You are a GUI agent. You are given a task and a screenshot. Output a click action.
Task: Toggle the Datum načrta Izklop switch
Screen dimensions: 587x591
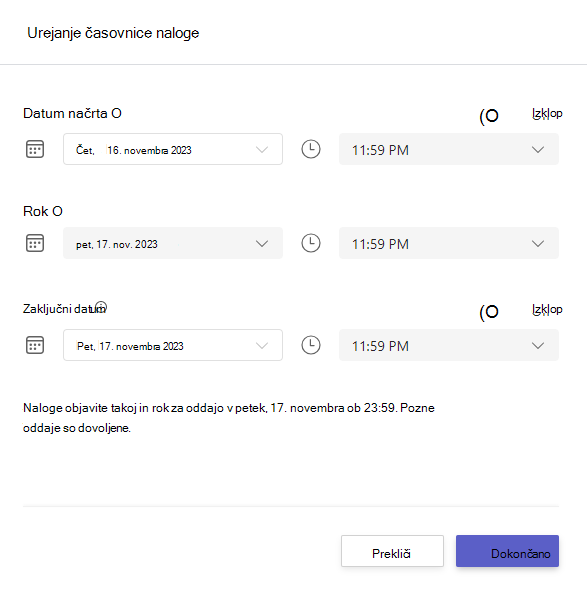pyautogui.click(x=489, y=116)
